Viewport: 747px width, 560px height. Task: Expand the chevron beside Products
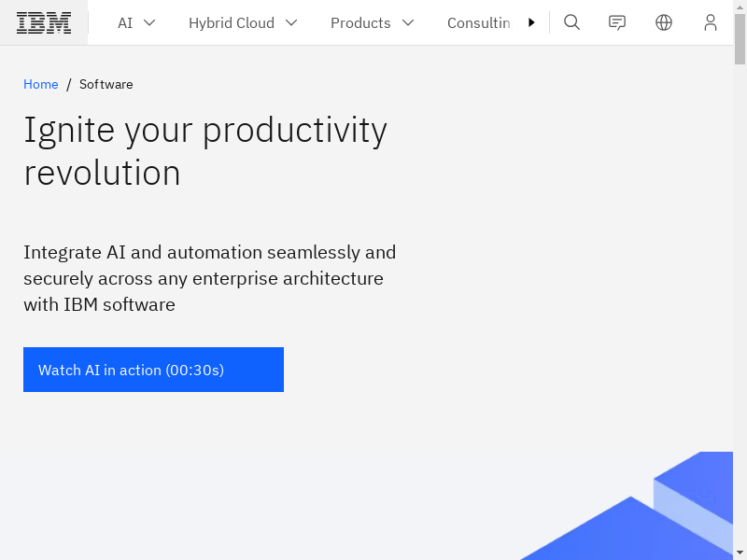tap(407, 22)
